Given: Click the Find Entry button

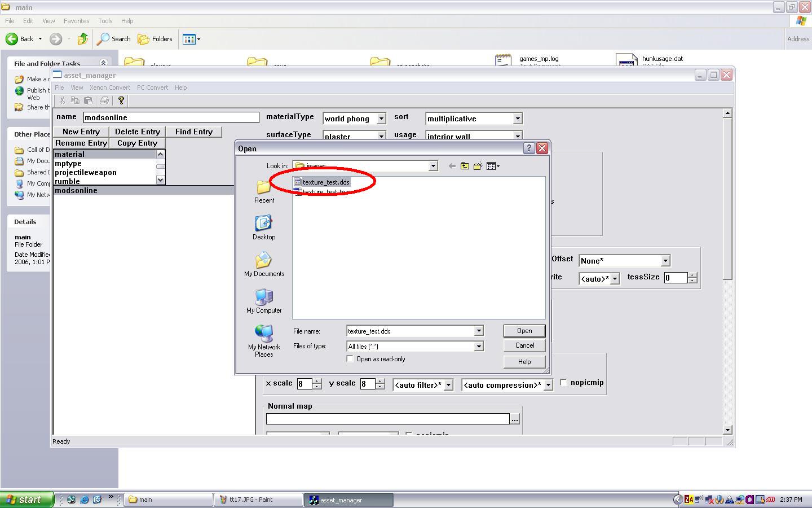Looking at the screenshot, I should [194, 132].
